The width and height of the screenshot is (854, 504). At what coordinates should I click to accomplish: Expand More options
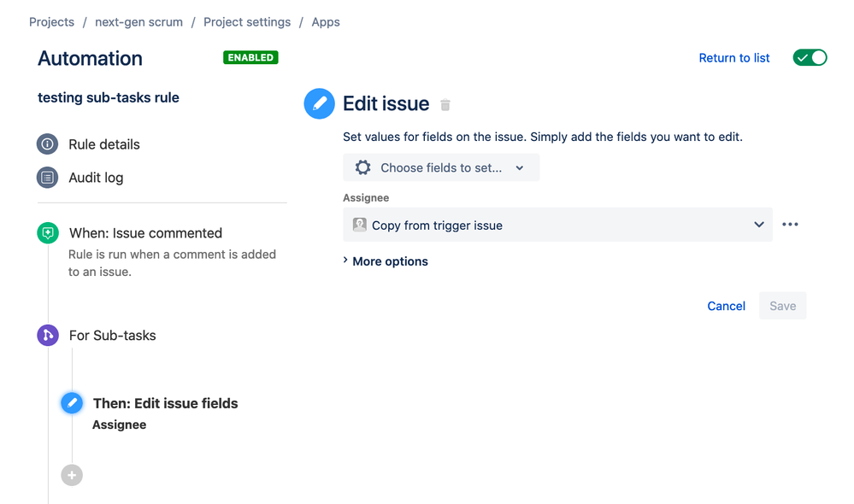(386, 261)
